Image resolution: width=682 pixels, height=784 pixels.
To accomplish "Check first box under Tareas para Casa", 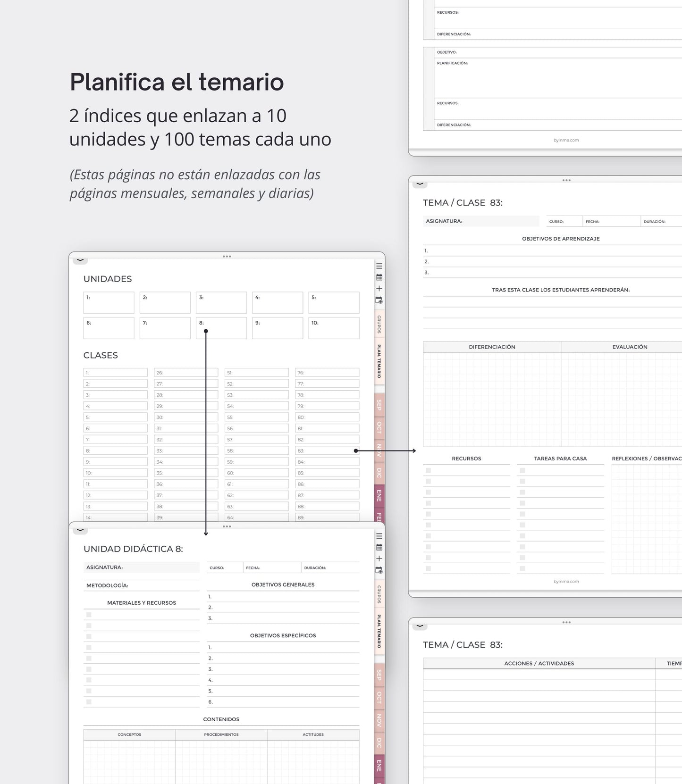I will (x=522, y=470).
